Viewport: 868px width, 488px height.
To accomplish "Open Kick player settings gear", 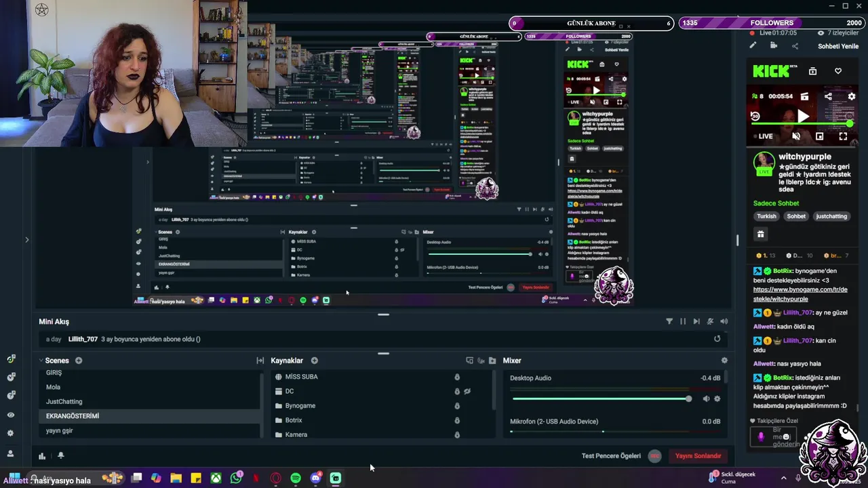I will point(852,96).
